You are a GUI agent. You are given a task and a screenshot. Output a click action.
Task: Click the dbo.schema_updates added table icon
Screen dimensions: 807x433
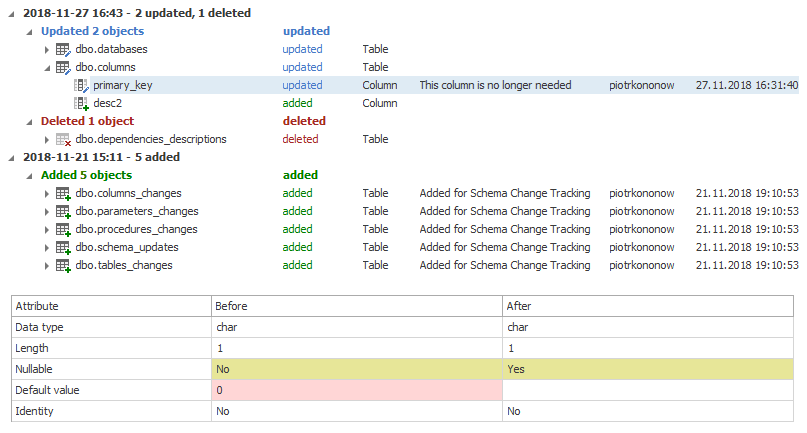point(63,248)
